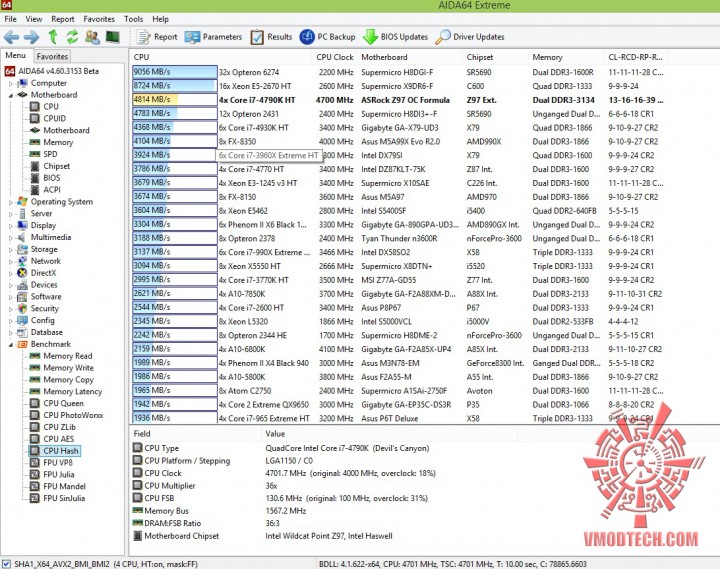Switch to the Favorites tab
Viewport: 720px width, 569px height.
[x=52, y=56]
